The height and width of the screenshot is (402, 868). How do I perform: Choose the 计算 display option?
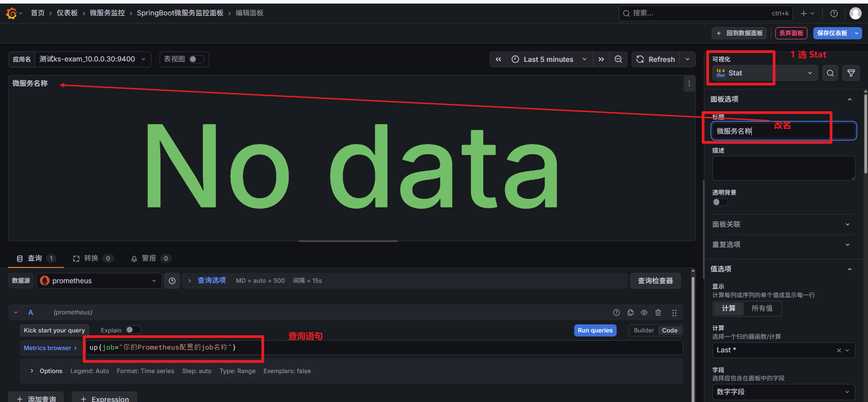click(x=728, y=309)
